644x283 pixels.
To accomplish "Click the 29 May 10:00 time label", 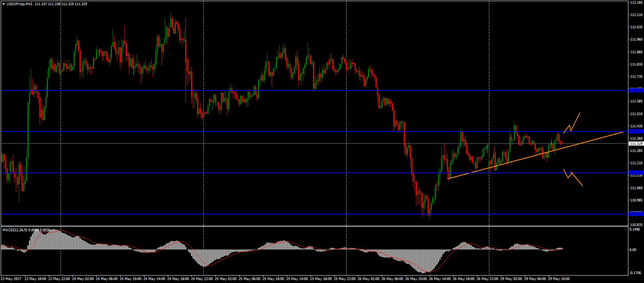I will point(558,279).
